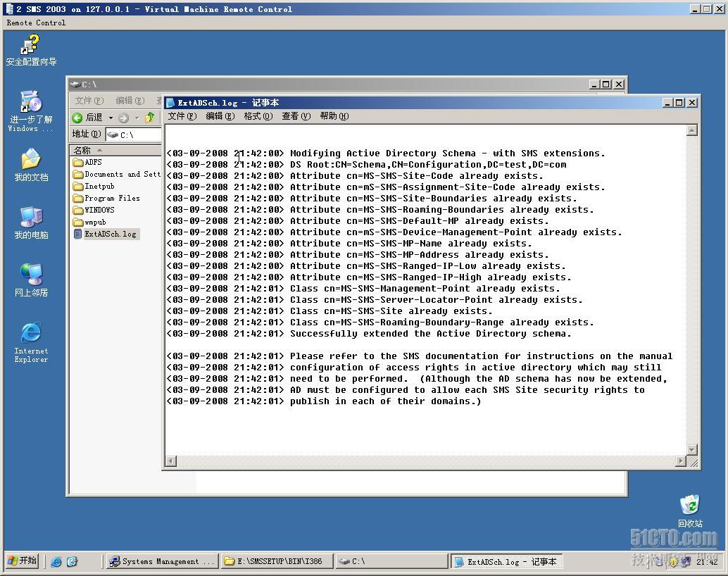Click Notepad horizontal scrollbar left arrow

click(x=171, y=461)
